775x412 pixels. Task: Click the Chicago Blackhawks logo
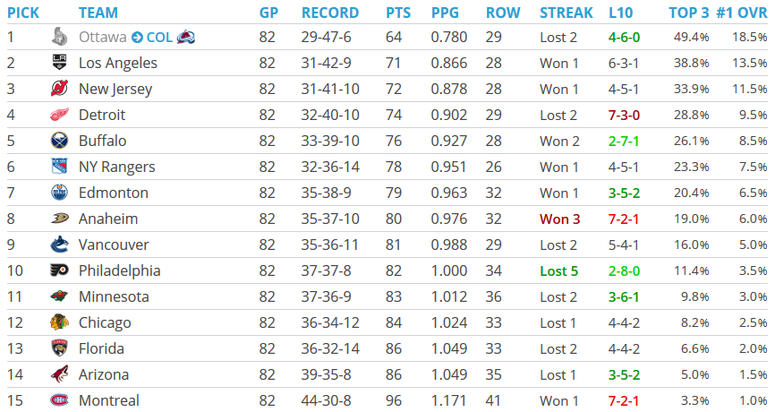coord(59,323)
